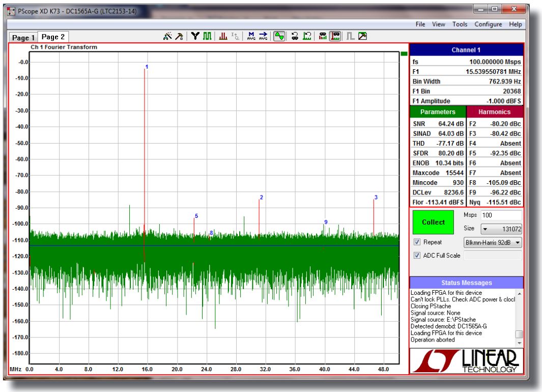This screenshot has width=542, height=392.
Task: Click the green ruler with undo arrow icon
Action: click(x=307, y=36)
